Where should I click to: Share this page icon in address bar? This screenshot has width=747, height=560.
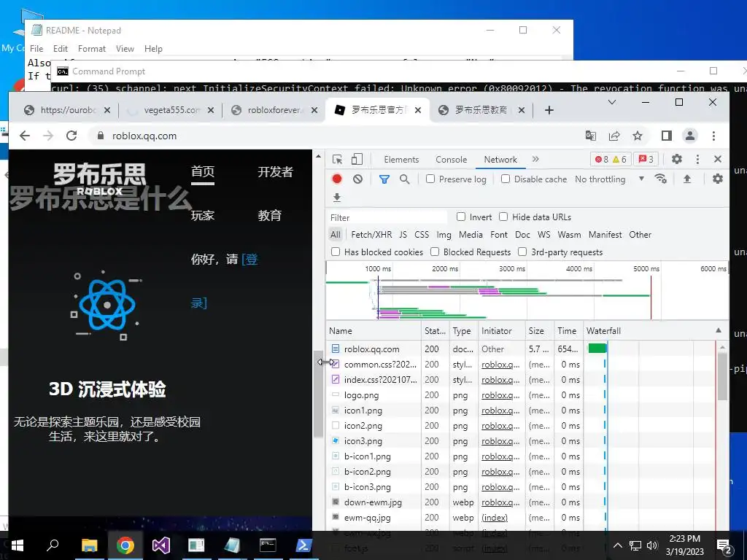coord(614,136)
